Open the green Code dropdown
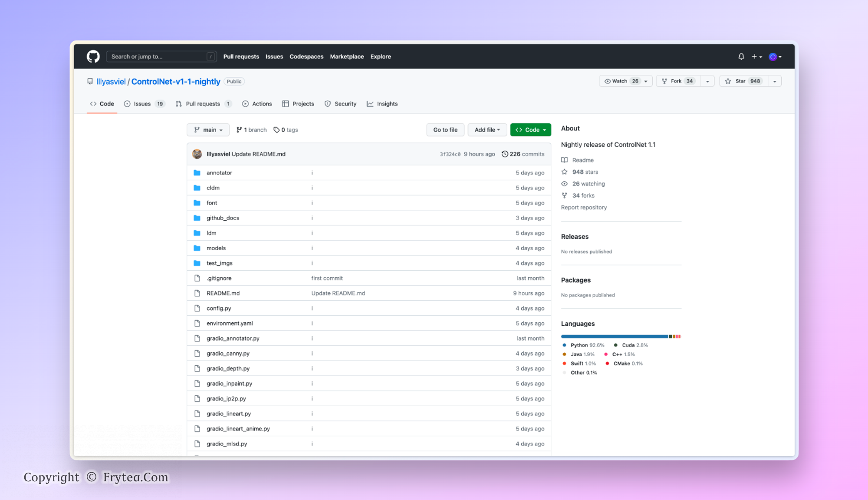The height and width of the screenshot is (500, 868). [x=530, y=130]
